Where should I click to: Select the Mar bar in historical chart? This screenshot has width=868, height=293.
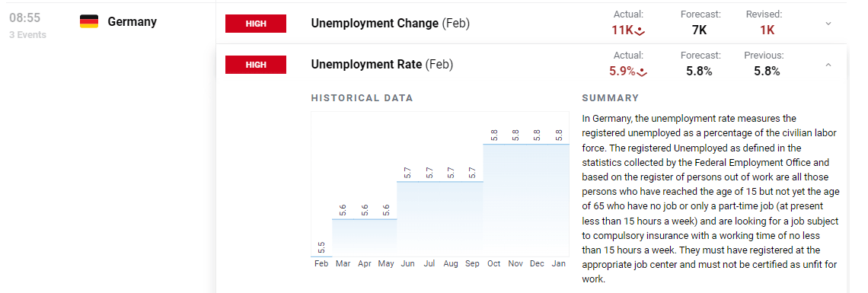[343, 237]
